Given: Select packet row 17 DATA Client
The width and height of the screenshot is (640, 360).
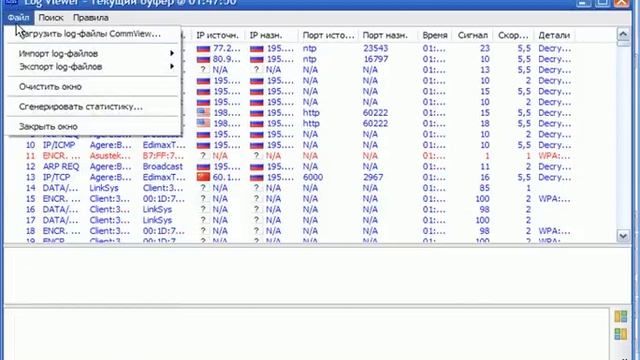Looking at the screenshot, I should [310, 220].
